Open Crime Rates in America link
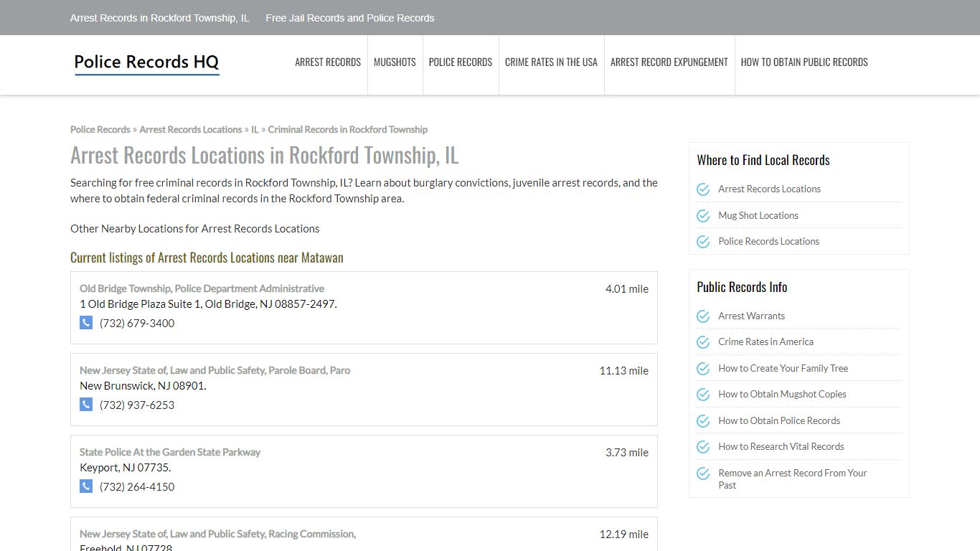980x551 pixels. pyautogui.click(x=765, y=342)
